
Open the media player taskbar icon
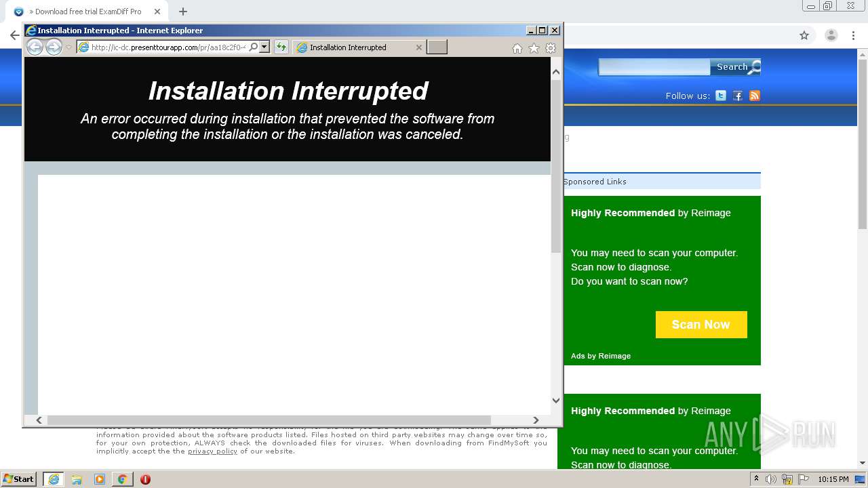pyautogui.click(x=100, y=479)
